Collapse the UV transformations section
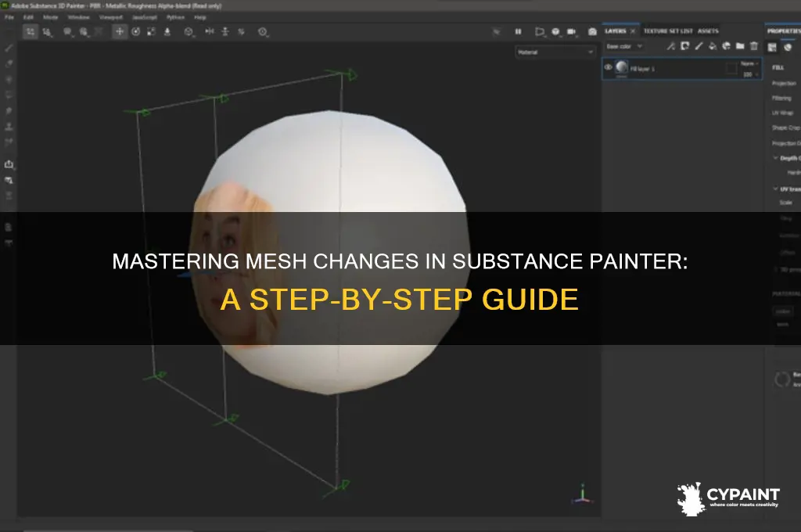This screenshot has height=532, width=801. coord(776,189)
